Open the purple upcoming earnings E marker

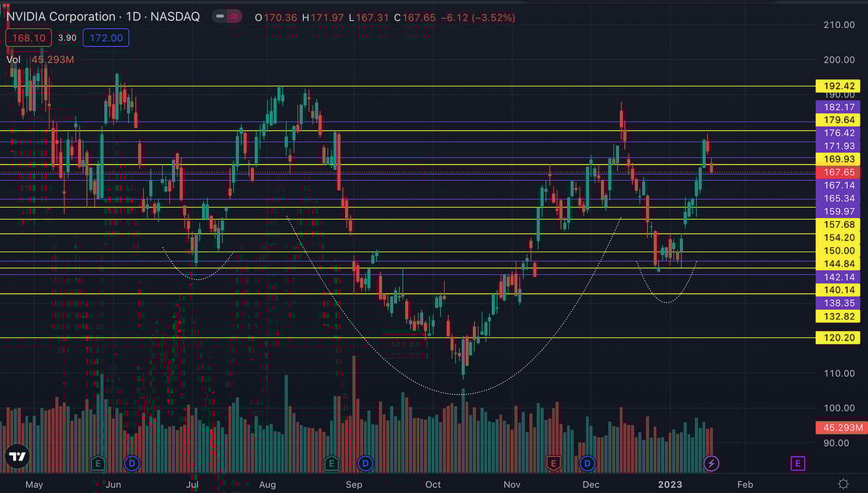click(x=798, y=463)
